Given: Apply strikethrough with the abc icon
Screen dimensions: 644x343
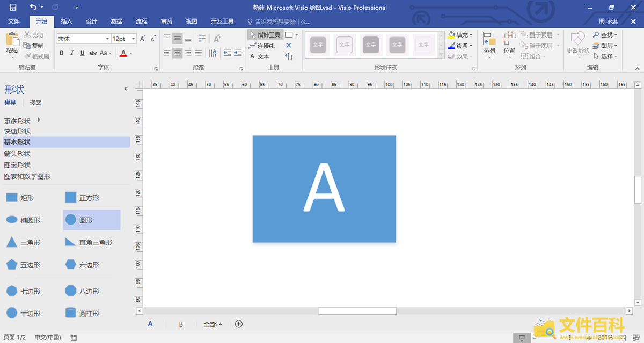Looking at the screenshot, I should pyautogui.click(x=93, y=53).
